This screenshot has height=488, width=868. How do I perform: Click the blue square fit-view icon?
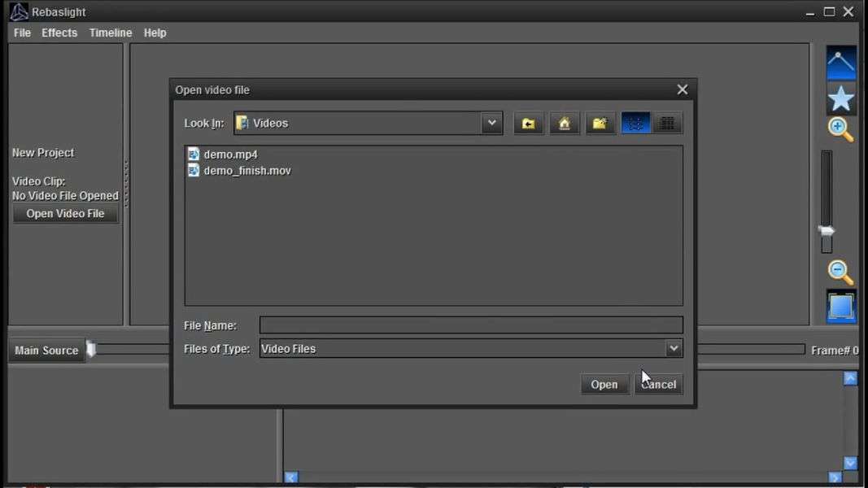click(x=841, y=307)
